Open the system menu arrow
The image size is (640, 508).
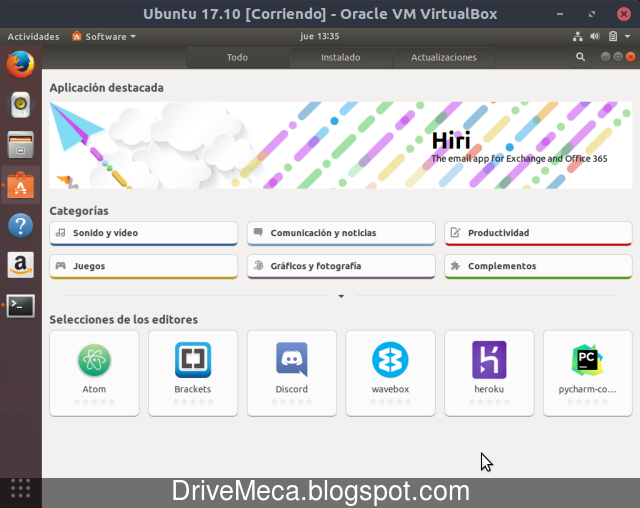tap(627, 36)
